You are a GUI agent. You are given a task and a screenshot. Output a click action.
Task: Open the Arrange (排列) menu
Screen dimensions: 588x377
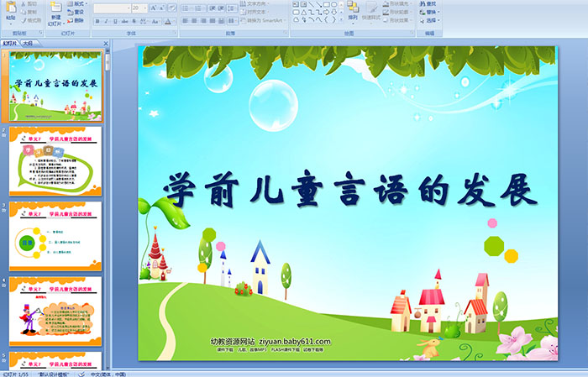[353, 11]
